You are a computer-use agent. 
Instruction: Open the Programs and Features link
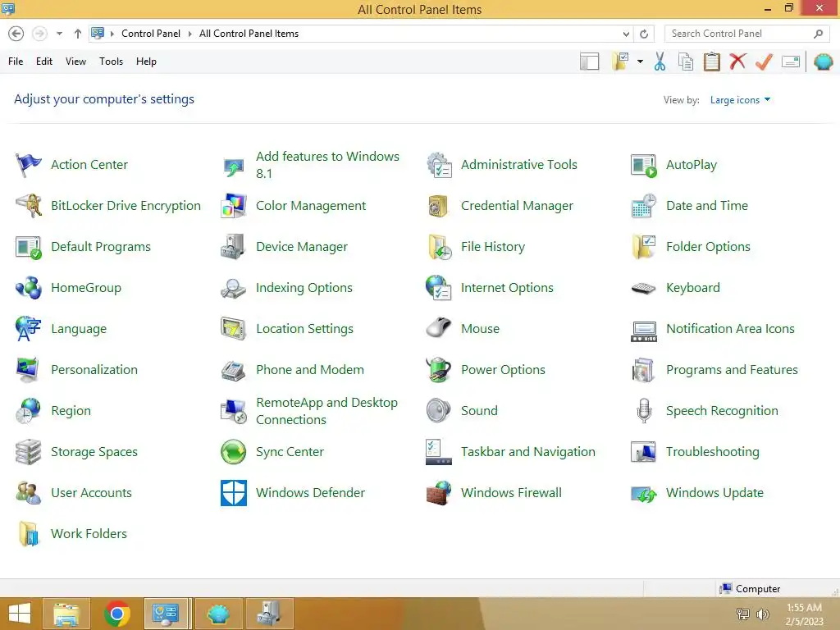click(x=732, y=370)
